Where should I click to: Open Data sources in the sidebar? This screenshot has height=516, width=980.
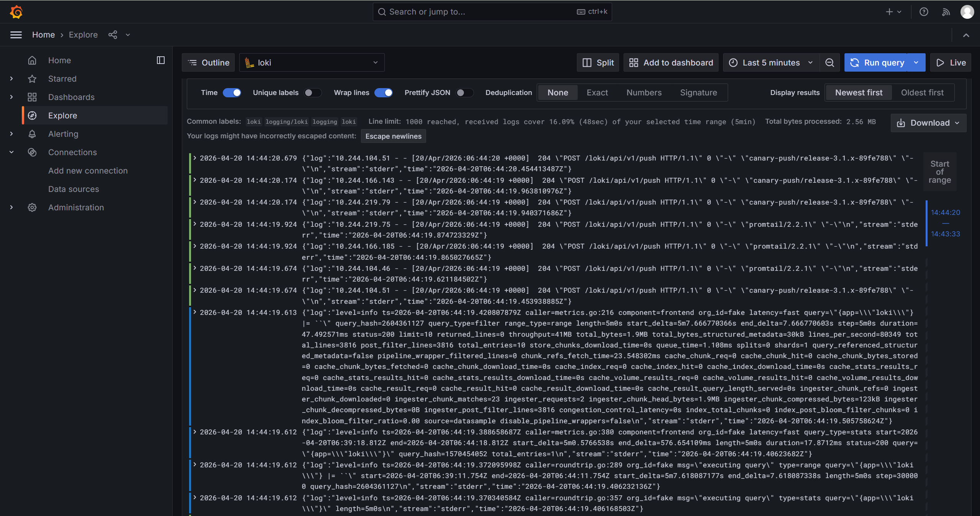click(x=73, y=189)
